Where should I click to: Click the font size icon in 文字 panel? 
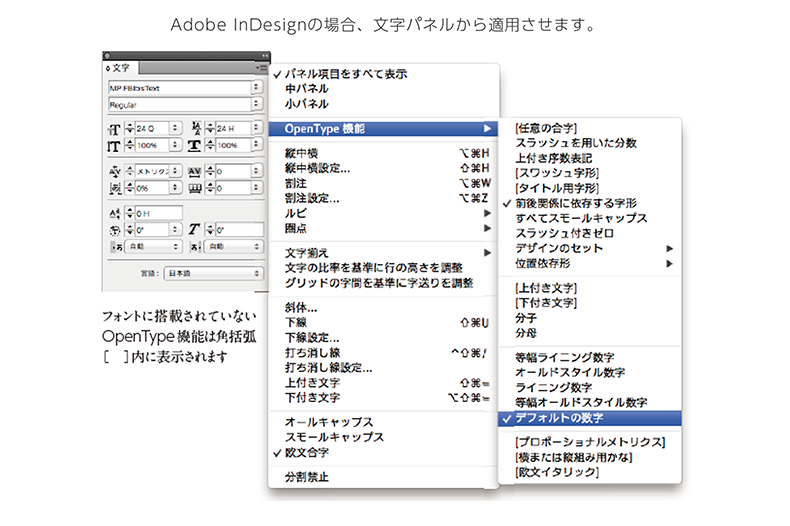[x=114, y=129]
